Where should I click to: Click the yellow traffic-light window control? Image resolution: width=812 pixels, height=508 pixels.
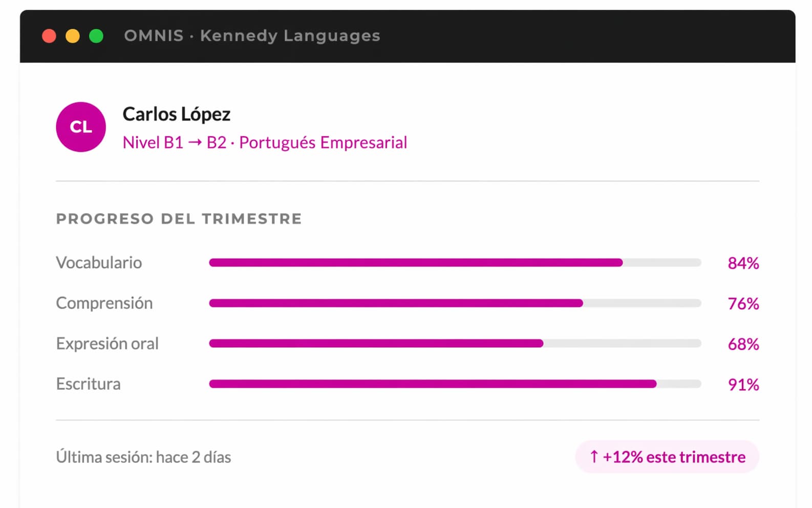[72, 35]
